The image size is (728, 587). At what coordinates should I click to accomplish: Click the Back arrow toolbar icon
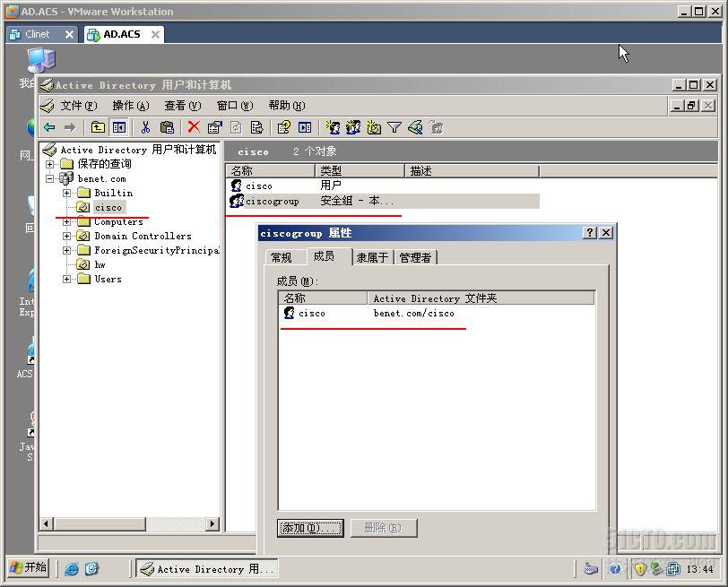49,127
